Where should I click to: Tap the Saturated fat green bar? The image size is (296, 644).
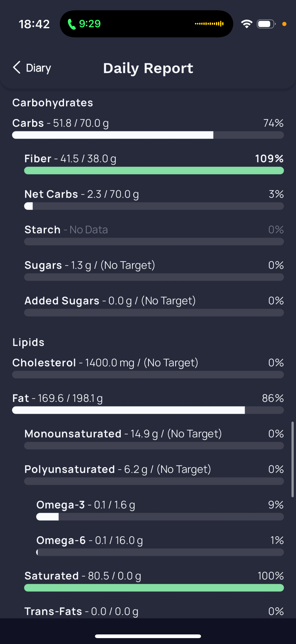click(154, 588)
